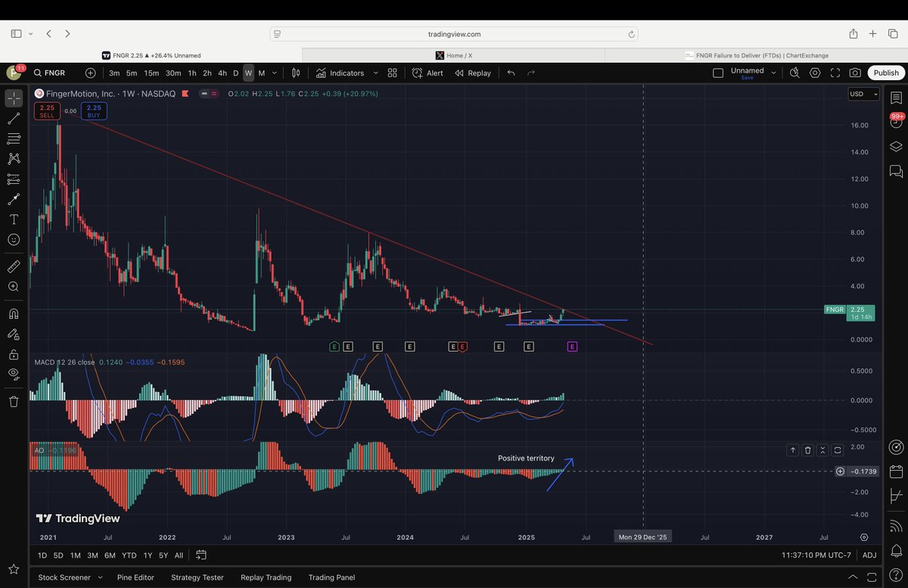Activate the Zoom In tool
908x588 pixels.
(13, 286)
